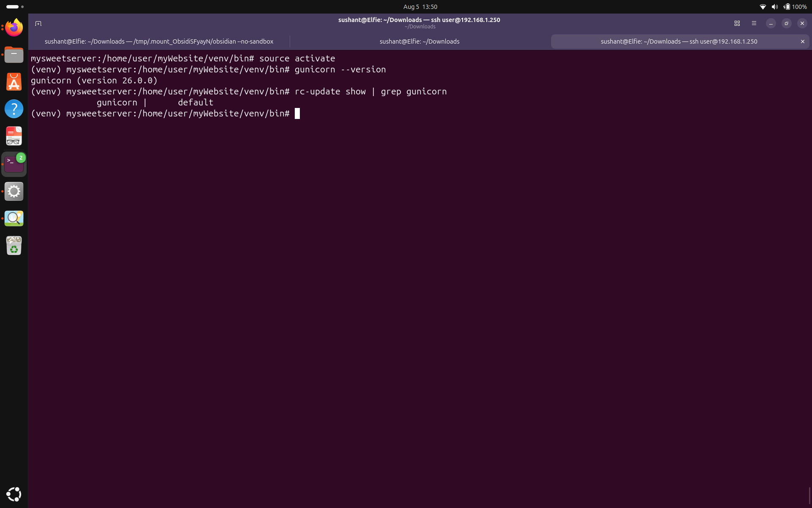Close the ssh user@192.168.1.250 tab

(802, 41)
